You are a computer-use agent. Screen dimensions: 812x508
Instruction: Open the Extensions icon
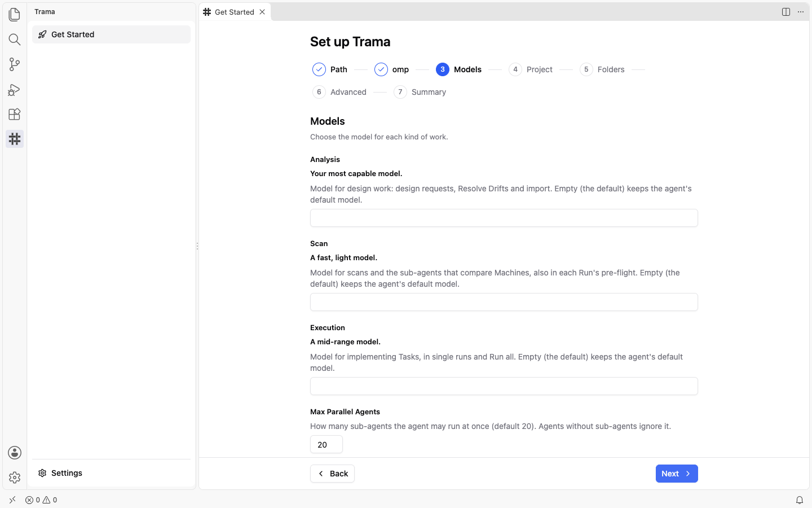15,114
